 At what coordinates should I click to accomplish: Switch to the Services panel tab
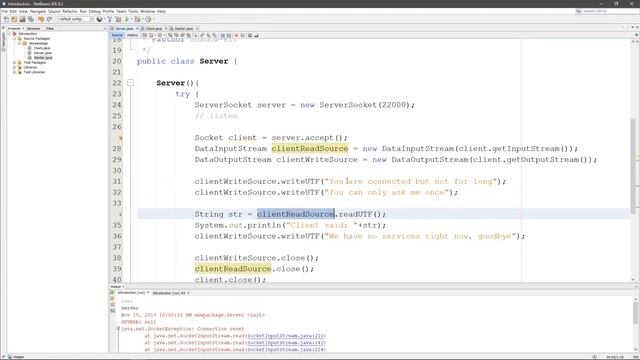pyautogui.click(x=33, y=29)
